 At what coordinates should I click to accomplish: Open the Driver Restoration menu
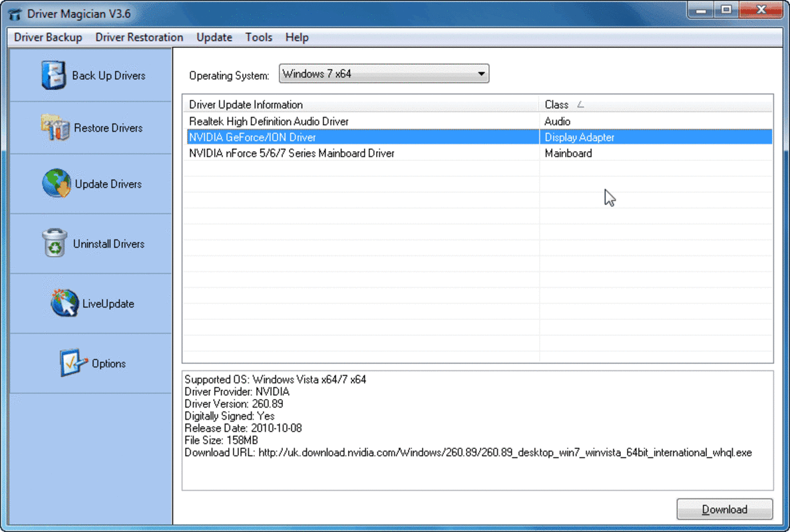(x=139, y=37)
